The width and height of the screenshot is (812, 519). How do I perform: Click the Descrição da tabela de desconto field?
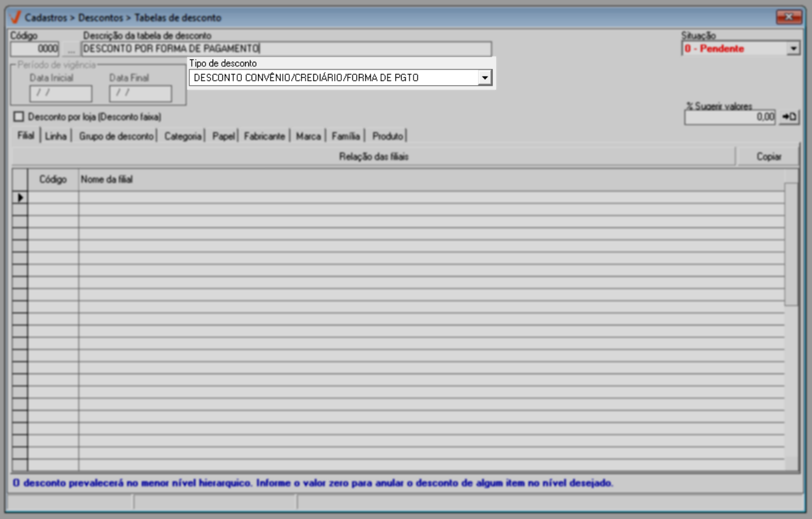(x=286, y=49)
